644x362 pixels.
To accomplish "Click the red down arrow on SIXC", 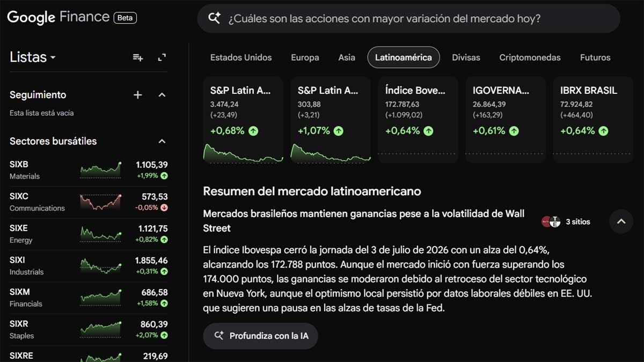I will [x=164, y=208].
